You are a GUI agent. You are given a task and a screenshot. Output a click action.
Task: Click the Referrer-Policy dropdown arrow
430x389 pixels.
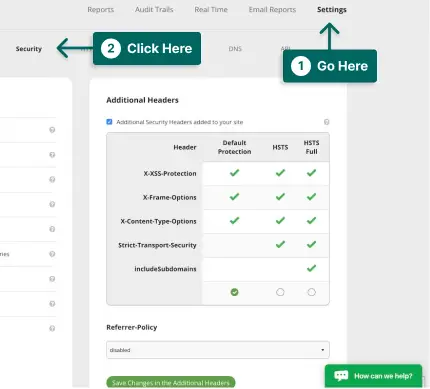(x=322, y=350)
